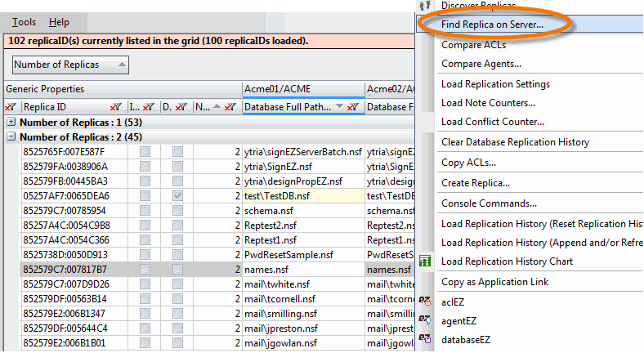Click the databaseEZ icon in context menu
The width and height of the screenshot is (644, 353).
coord(425,338)
